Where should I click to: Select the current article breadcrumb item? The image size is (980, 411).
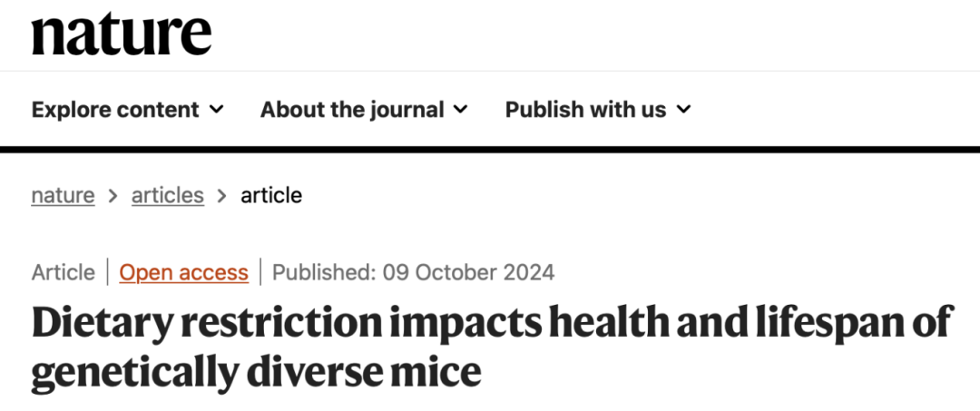pyautogui.click(x=271, y=195)
